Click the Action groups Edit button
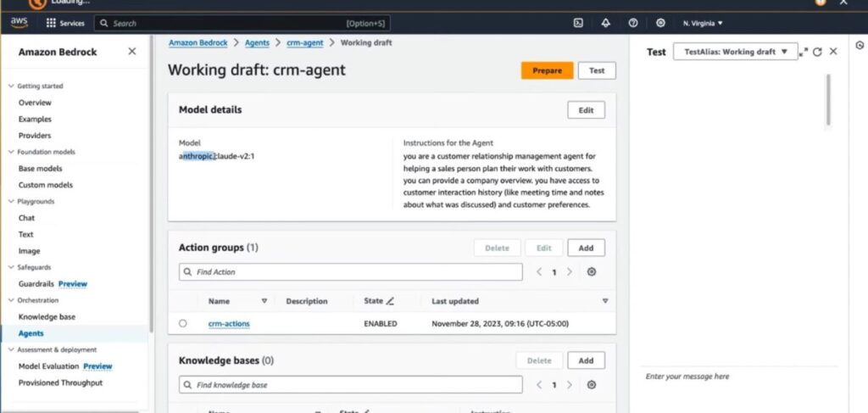 click(544, 248)
